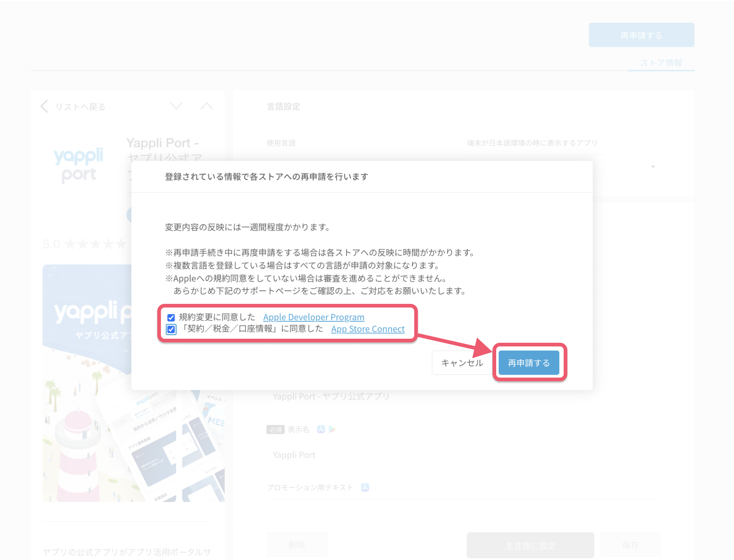
Task: Switch to the ストア情報 tab
Action: coord(661,63)
